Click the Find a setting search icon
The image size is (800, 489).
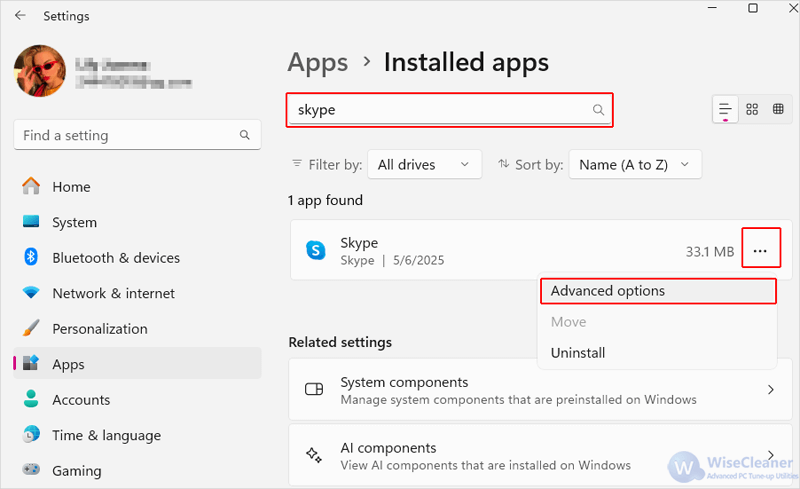point(245,135)
